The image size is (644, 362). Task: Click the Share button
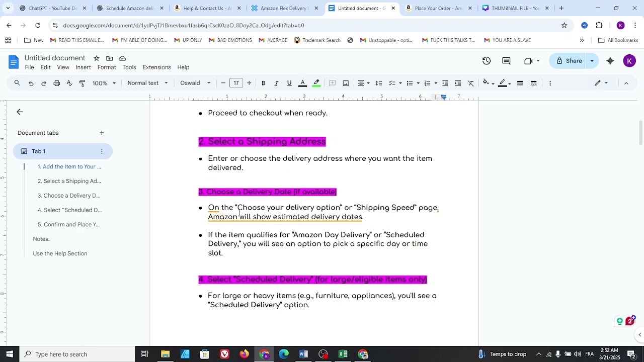(x=569, y=61)
